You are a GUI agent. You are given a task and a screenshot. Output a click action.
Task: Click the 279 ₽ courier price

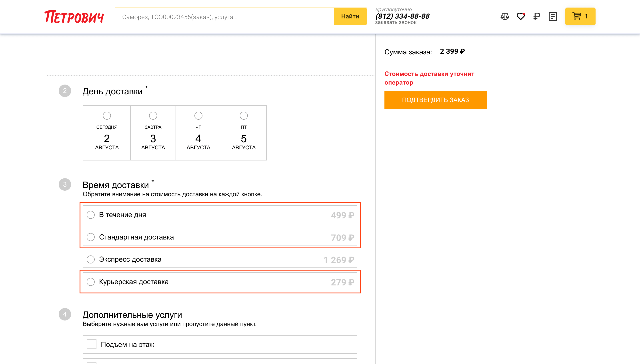tap(342, 282)
